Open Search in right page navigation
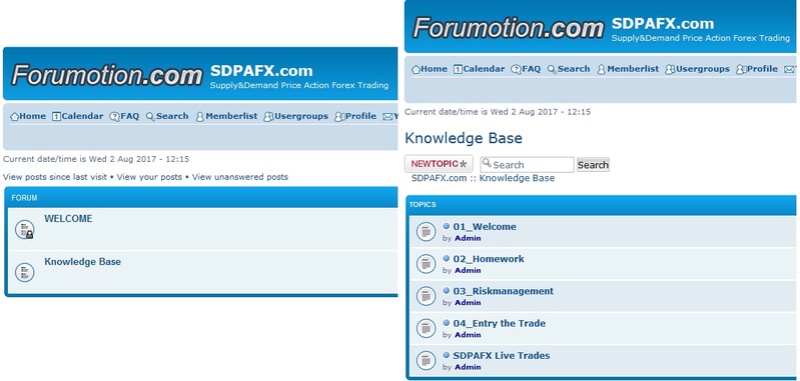Viewport: 800px width, 381px height. tap(569, 69)
